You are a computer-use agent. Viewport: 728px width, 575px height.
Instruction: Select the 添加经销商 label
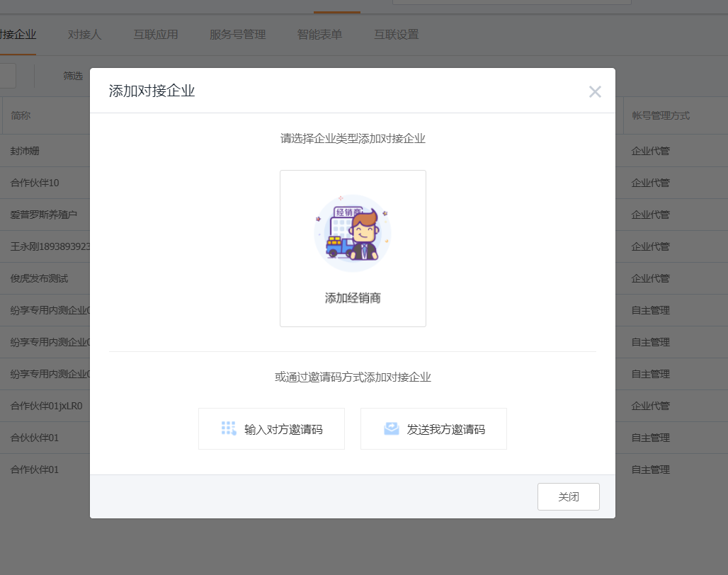point(353,298)
